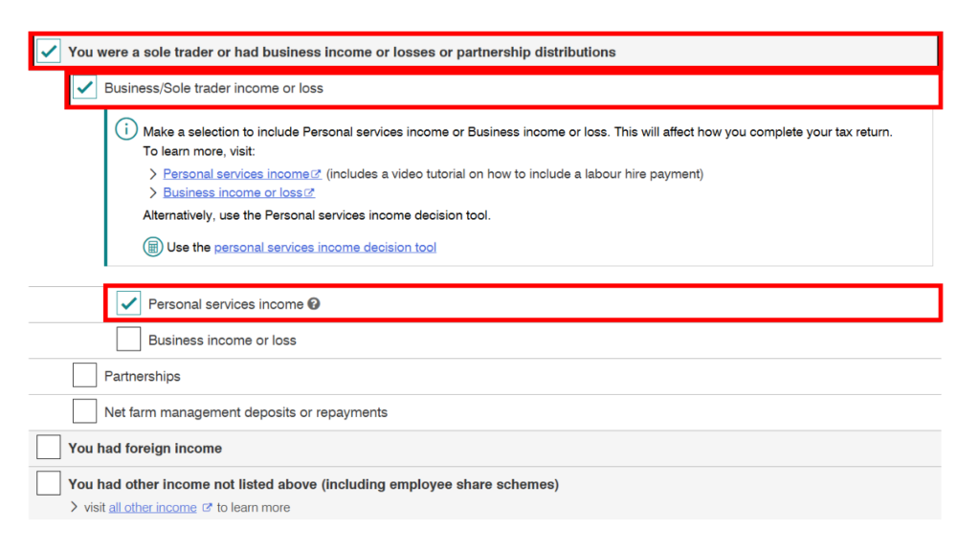
Task: Check You had other income not listed above
Action: [x=49, y=483]
